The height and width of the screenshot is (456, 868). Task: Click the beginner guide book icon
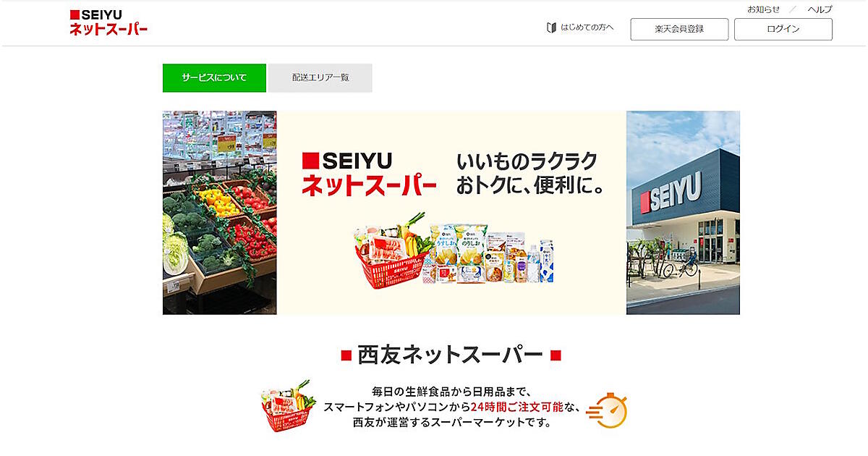pyautogui.click(x=552, y=28)
